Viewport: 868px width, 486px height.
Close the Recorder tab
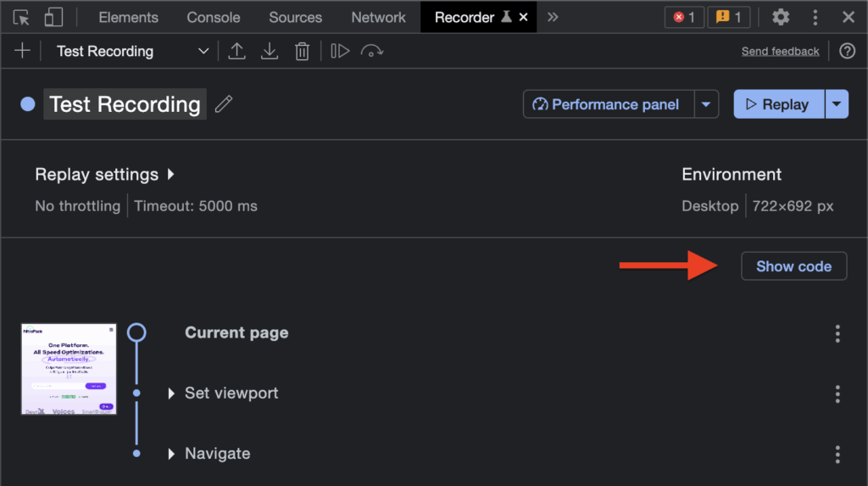[x=523, y=17]
